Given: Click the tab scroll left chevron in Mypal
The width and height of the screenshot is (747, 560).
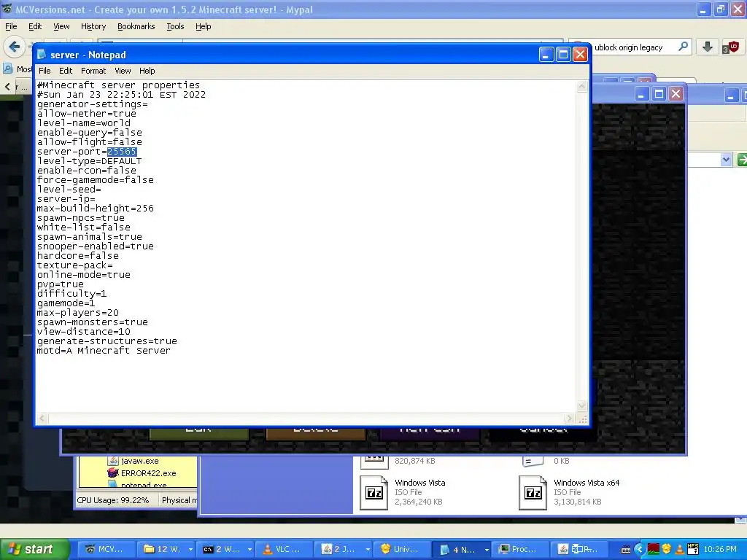Looking at the screenshot, I should tap(7, 87).
